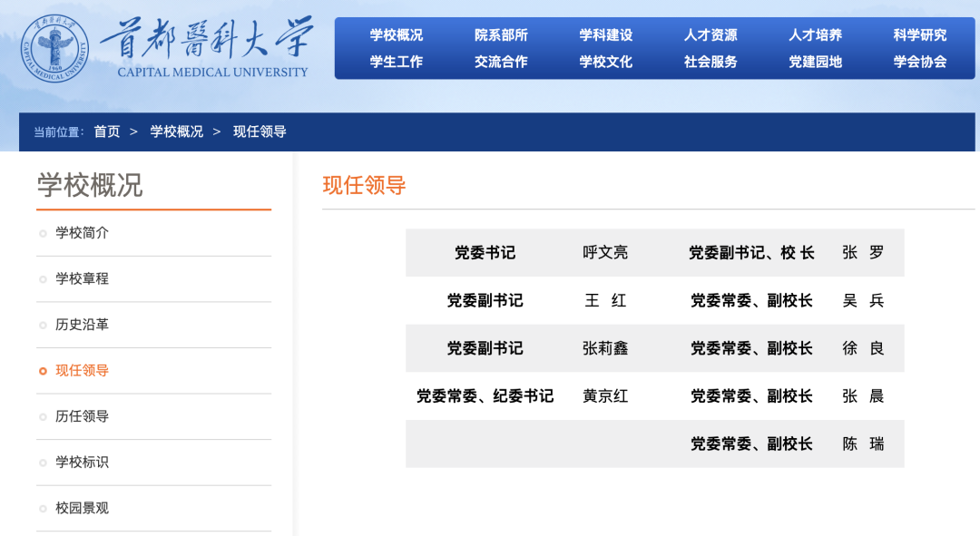Click the bullet icon beside 历史沿革
The image size is (980, 536).
click(43, 326)
